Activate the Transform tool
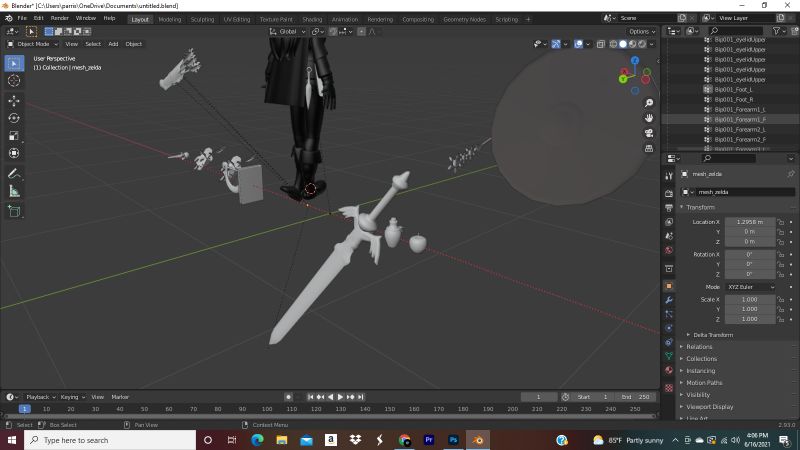 14,153
